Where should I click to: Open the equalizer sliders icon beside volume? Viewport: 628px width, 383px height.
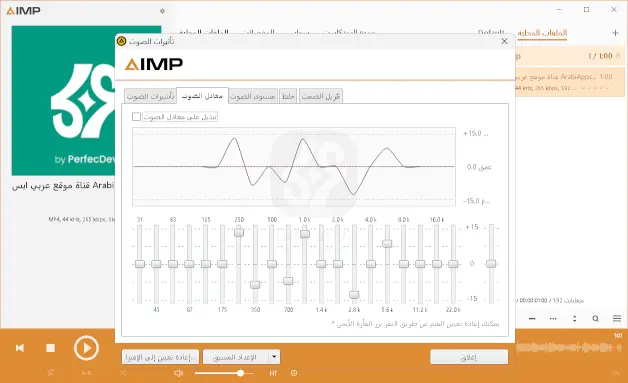coord(273,373)
